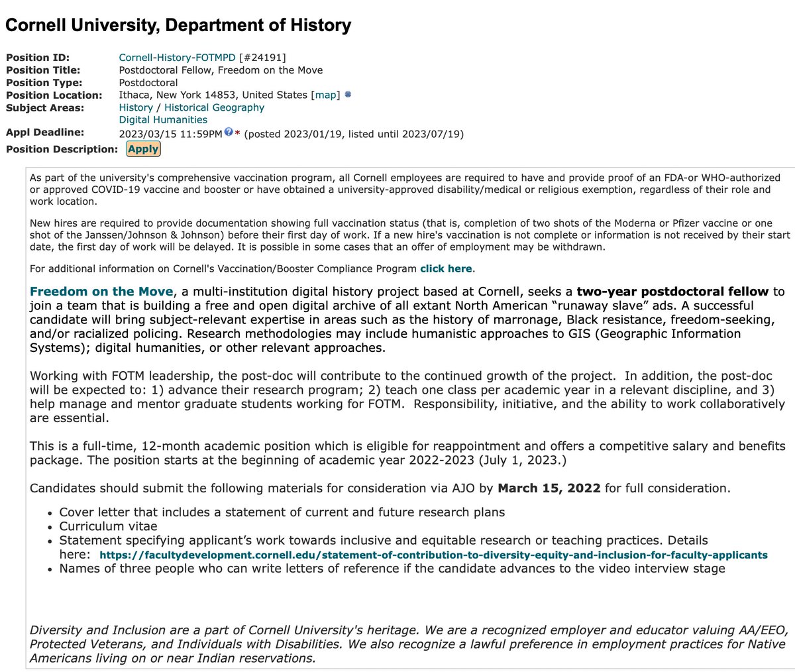Click the 'Position Location:' label
Image resolution: width=795 pixels, height=672 pixels.
click(x=54, y=95)
